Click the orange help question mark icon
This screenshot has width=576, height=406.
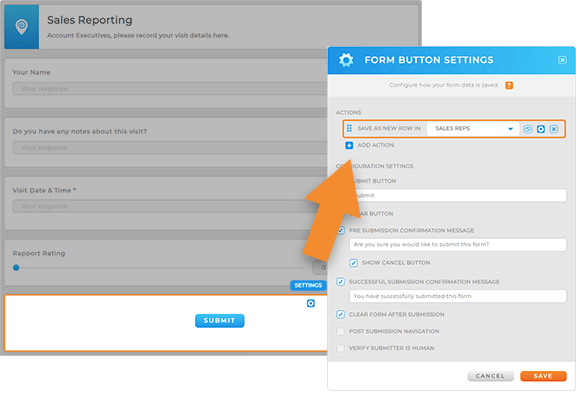(509, 85)
